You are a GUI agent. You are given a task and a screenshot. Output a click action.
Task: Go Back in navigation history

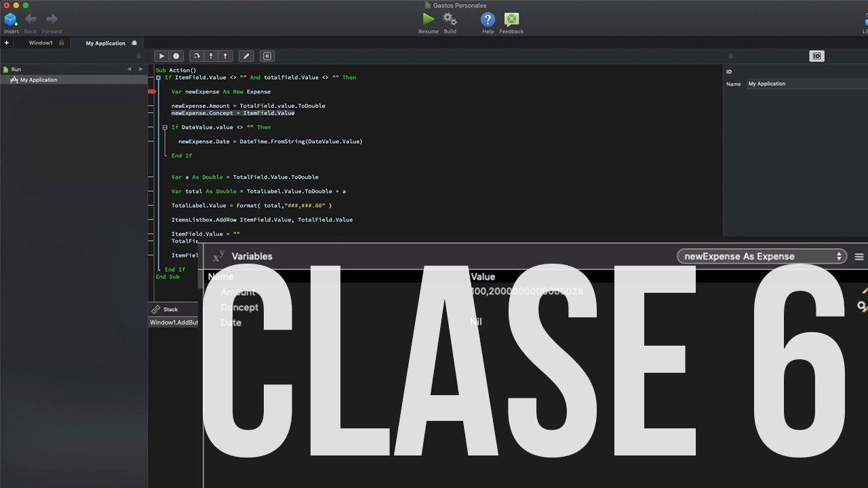[x=31, y=20]
